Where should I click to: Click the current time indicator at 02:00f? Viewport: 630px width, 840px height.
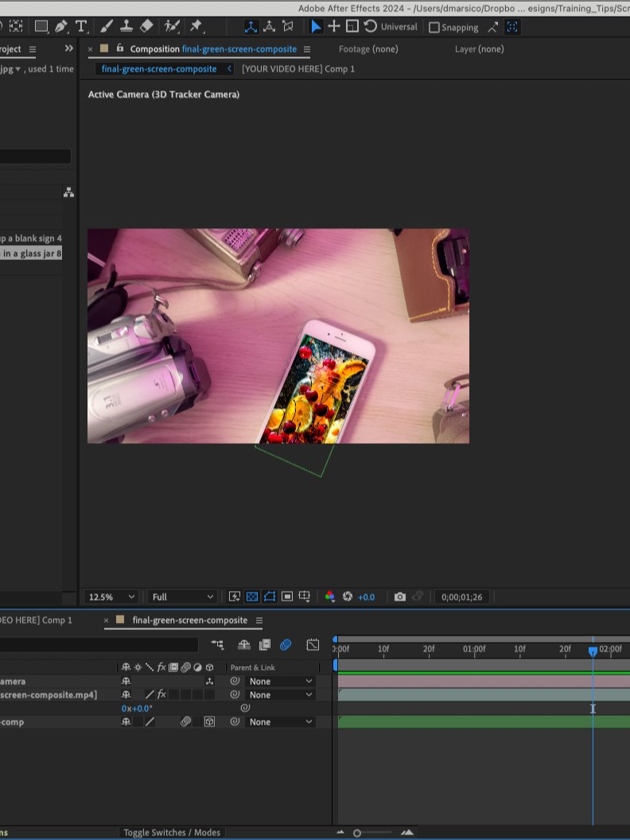593,651
